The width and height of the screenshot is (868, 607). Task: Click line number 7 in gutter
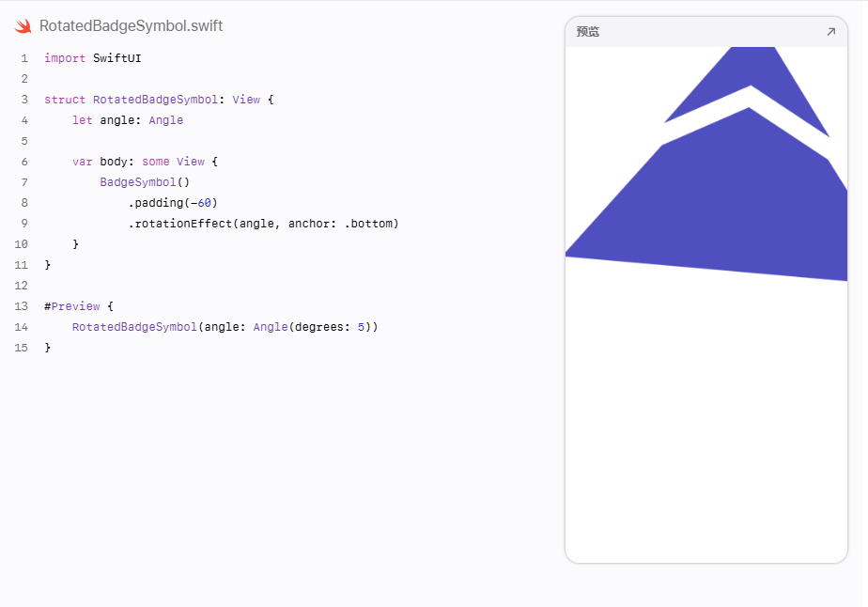pyautogui.click(x=23, y=182)
